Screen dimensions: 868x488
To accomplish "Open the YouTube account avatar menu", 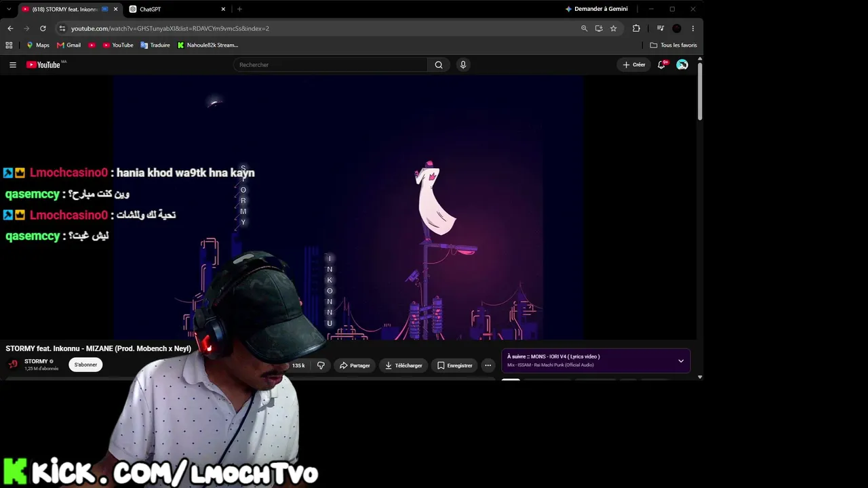I will 682,64.
